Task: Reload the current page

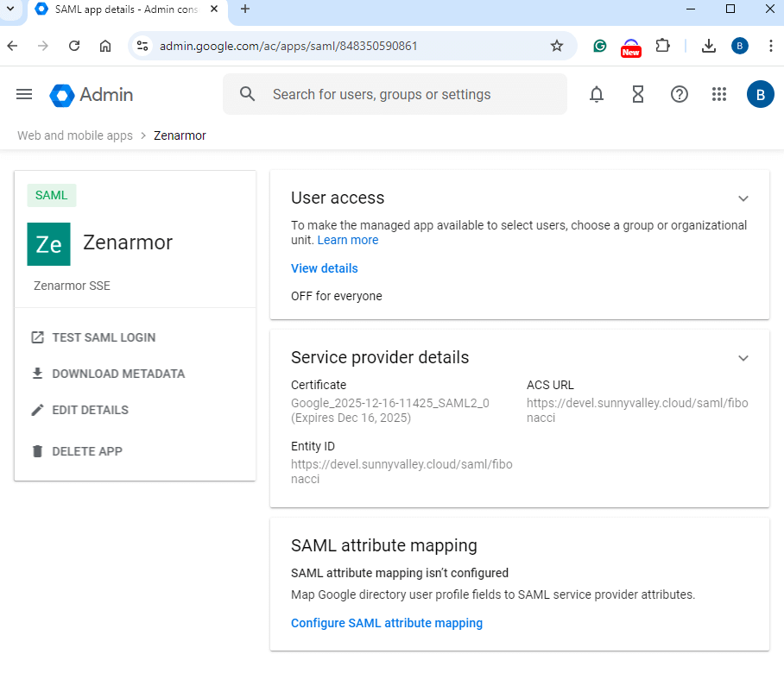Action: (x=74, y=46)
